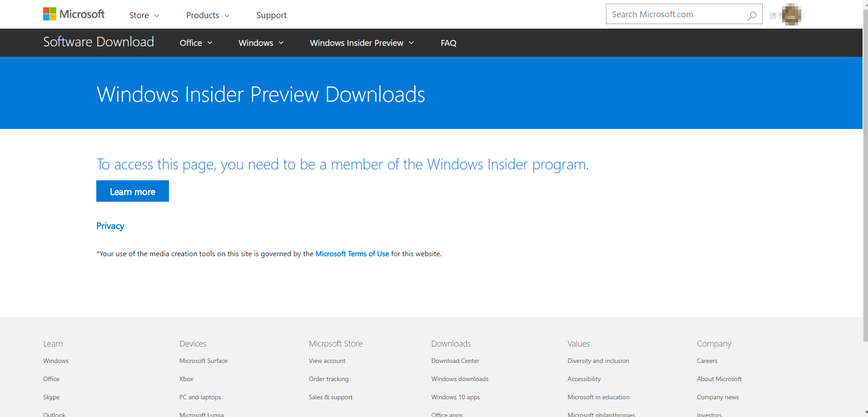Open Company news link

pyautogui.click(x=718, y=397)
